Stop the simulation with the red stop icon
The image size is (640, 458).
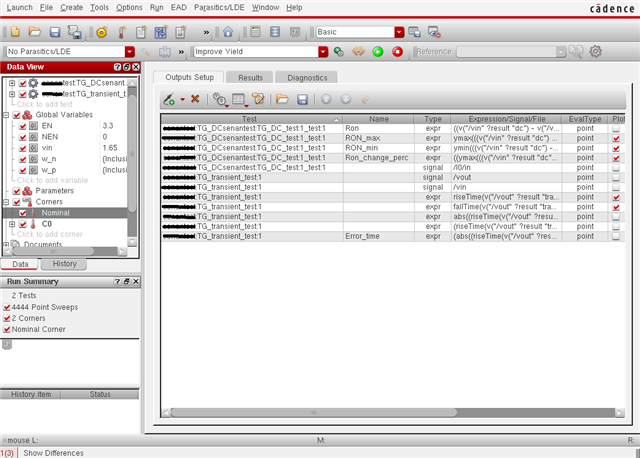coord(398,52)
